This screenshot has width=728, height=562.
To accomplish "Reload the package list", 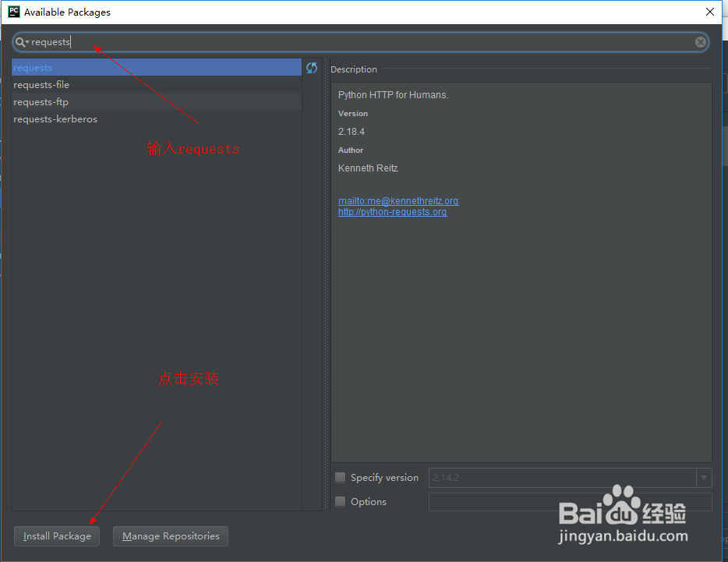I will [x=312, y=68].
